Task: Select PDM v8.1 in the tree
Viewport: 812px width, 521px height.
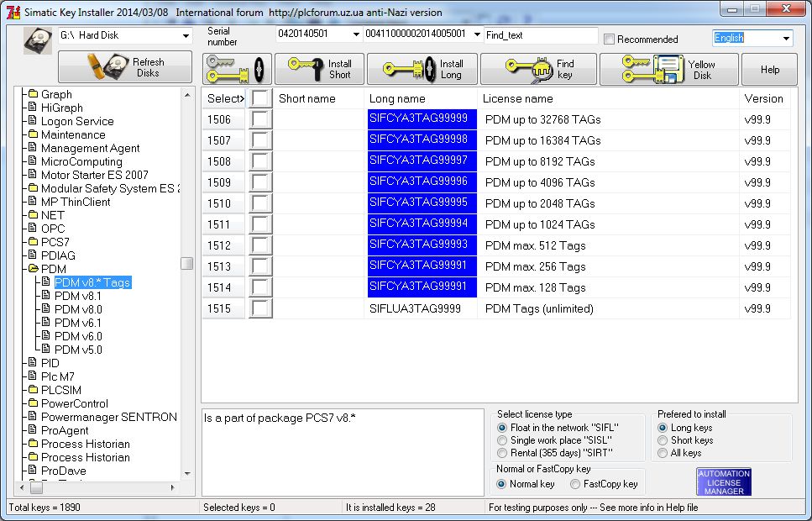Action: click(x=78, y=296)
